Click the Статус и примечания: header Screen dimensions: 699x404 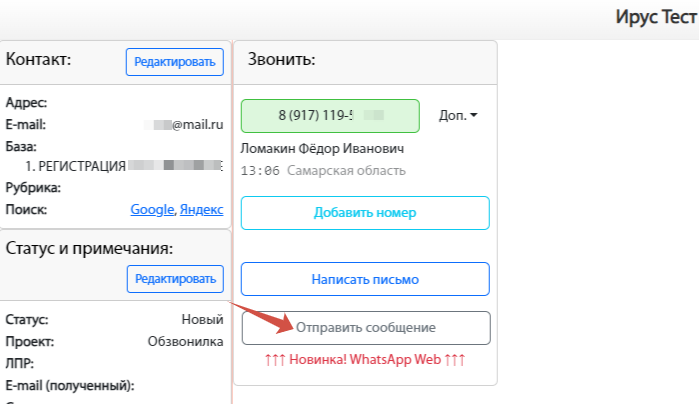(90, 248)
